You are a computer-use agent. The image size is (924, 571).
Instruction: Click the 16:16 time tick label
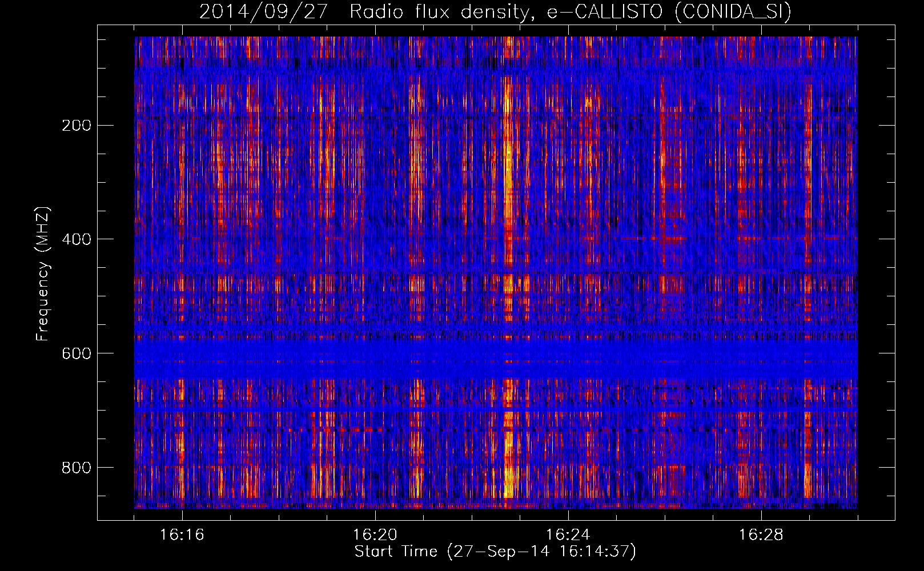182,535
